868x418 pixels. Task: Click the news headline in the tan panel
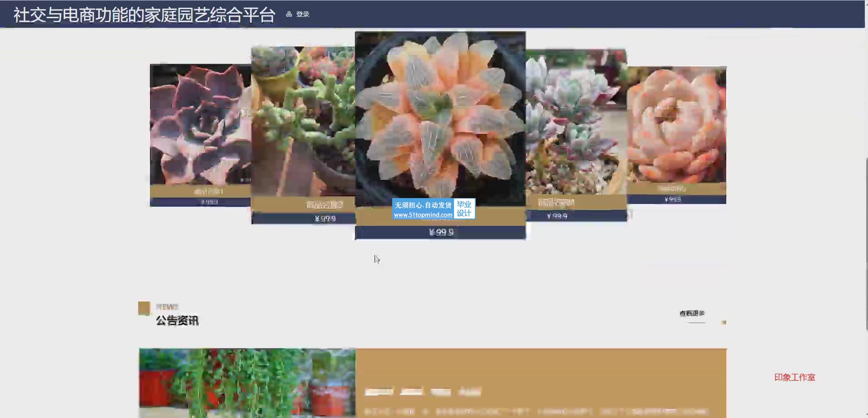pos(423,391)
